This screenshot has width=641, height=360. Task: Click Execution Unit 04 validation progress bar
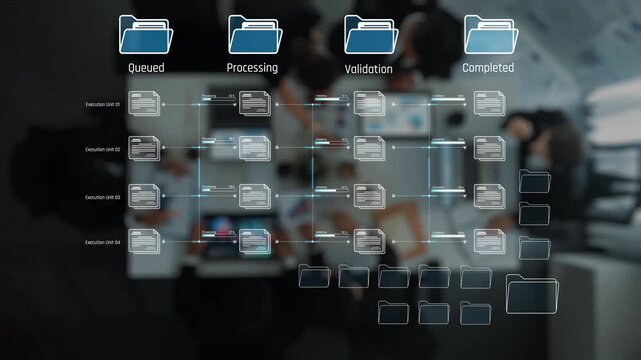(x=332, y=235)
